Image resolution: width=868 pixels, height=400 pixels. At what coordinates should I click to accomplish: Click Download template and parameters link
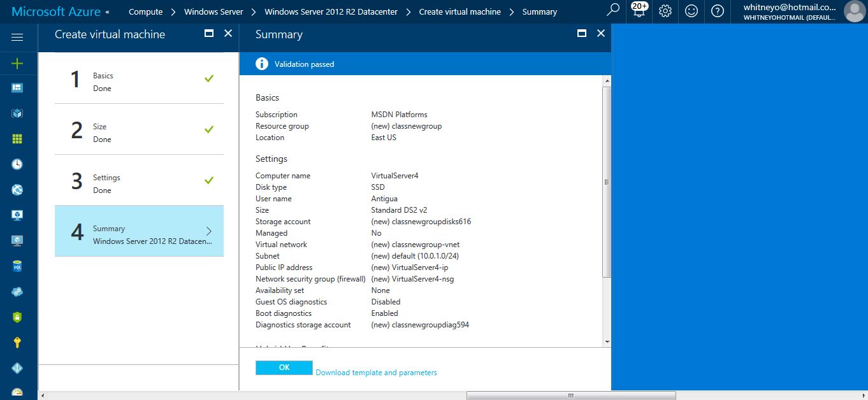click(376, 373)
